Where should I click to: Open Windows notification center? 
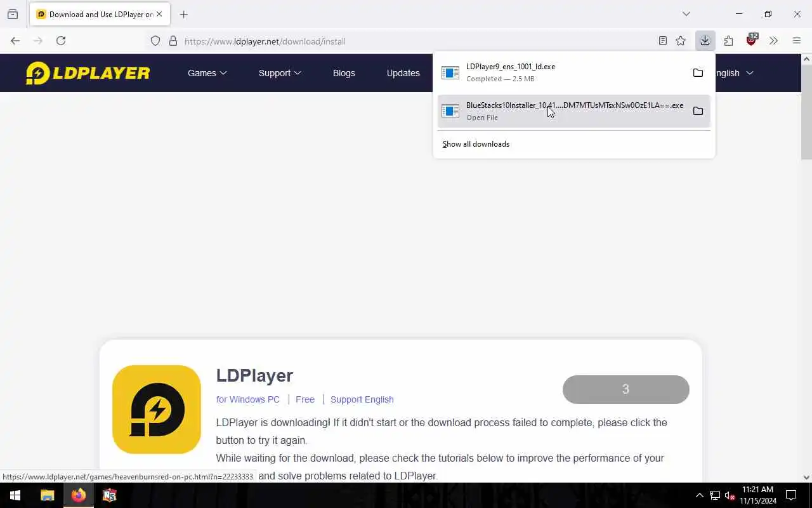[x=792, y=495]
